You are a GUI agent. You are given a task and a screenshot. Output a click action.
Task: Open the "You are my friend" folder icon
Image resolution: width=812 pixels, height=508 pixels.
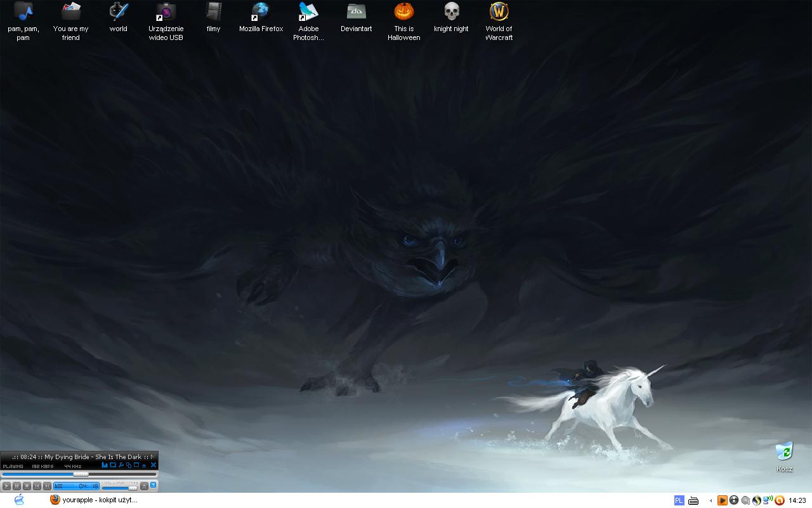tap(71, 21)
